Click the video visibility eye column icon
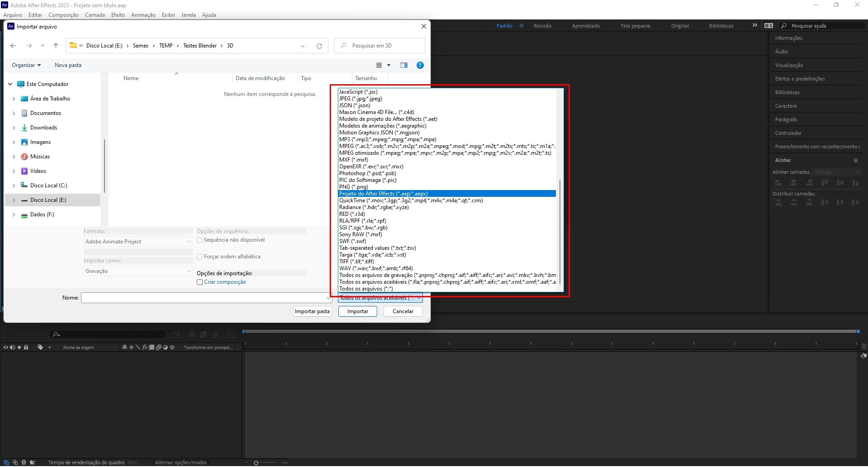Viewport: 868px width, 467px height. click(x=6, y=348)
